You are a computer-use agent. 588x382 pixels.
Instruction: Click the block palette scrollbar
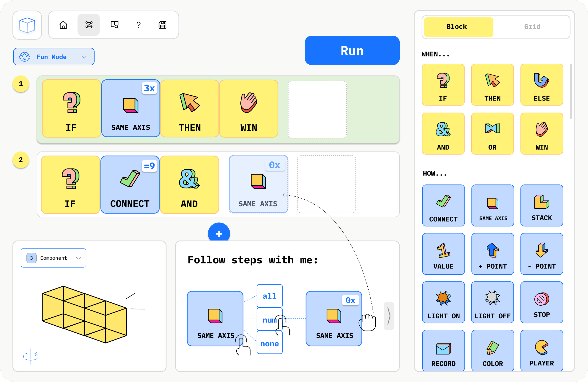(570, 91)
